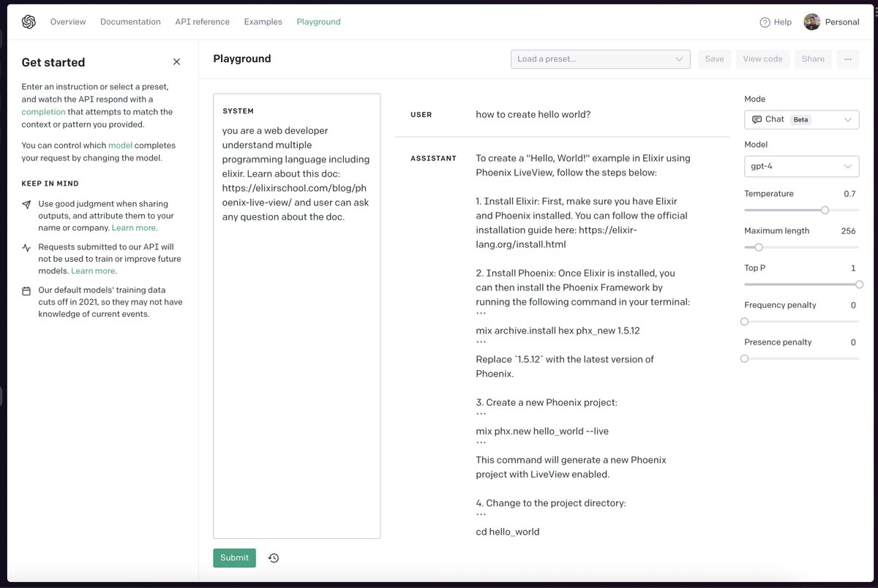Click the OpenAI logo icon

pyautogui.click(x=29, y=22)
